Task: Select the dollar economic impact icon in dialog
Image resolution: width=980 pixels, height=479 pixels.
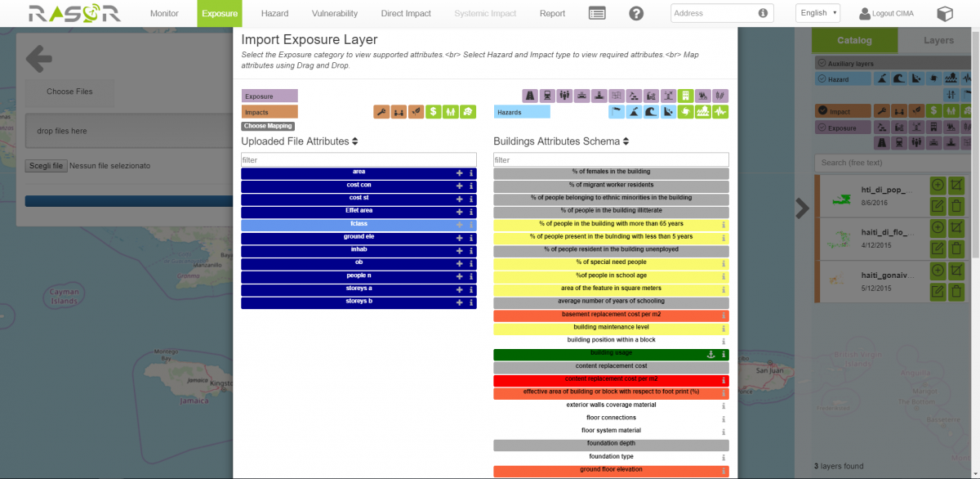Action: 433,112
